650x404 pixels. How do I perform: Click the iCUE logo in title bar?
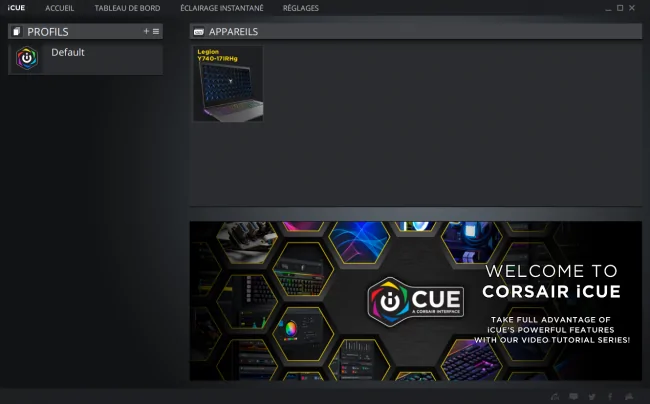(x=16, y=8)
